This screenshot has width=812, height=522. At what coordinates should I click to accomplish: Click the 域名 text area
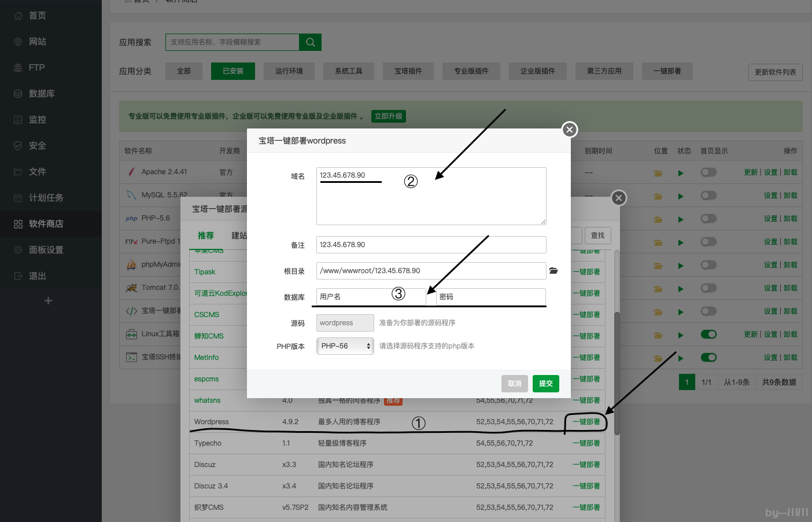[x=431, y=196]
